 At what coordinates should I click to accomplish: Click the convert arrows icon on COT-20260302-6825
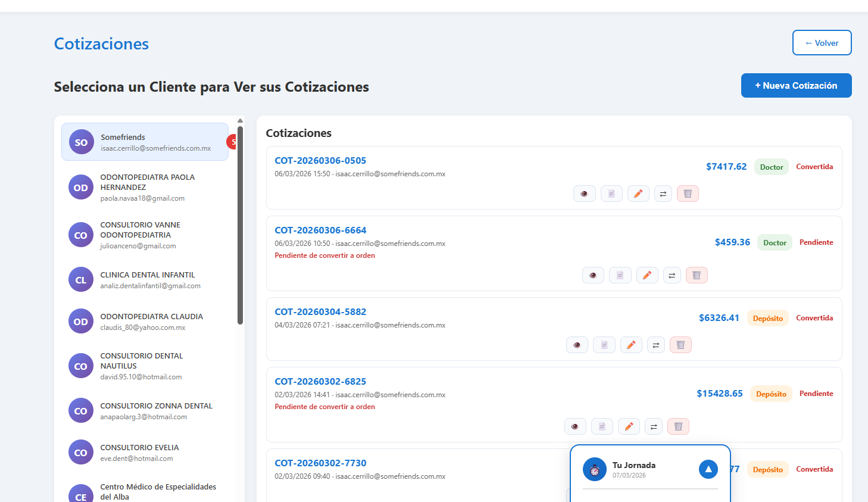pyautogui.click(x=653, y=426)
